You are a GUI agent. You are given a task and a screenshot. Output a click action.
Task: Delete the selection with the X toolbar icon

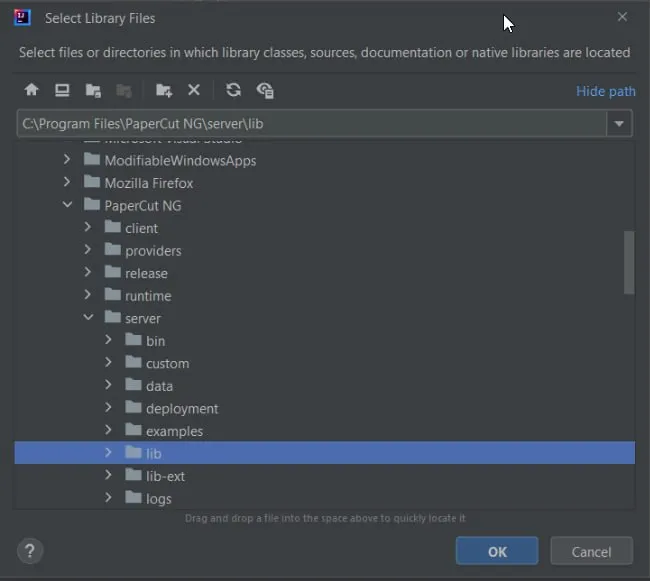pyautogui.click(x=194, y=90)
